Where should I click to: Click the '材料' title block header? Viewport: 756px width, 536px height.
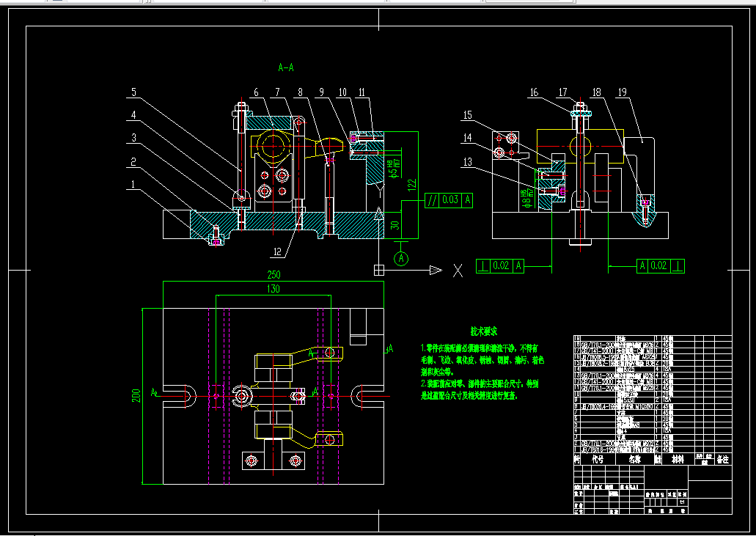point(678,460)
